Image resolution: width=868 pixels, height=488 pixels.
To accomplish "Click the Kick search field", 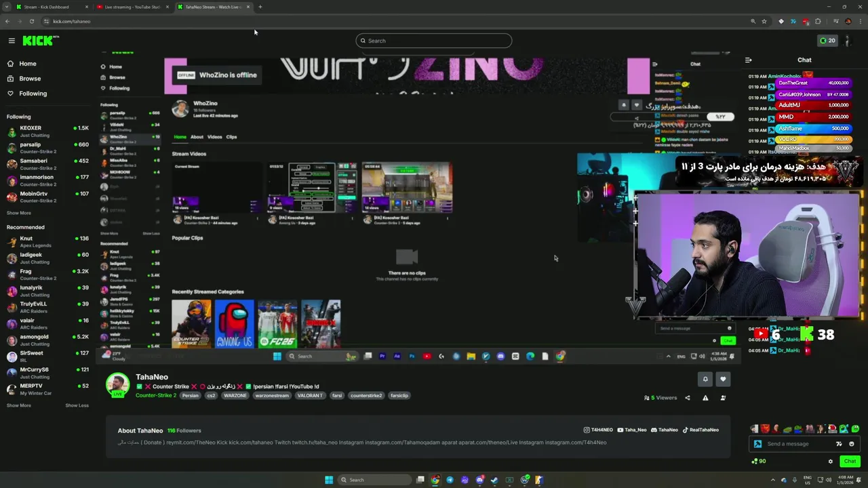I will 434,41.
